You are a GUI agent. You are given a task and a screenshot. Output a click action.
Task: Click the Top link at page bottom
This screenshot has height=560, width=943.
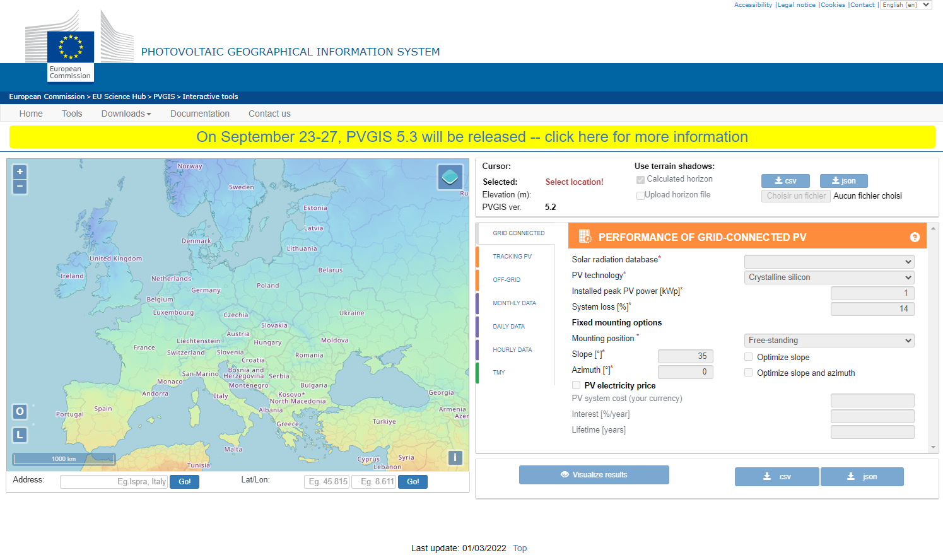point(520,548)
